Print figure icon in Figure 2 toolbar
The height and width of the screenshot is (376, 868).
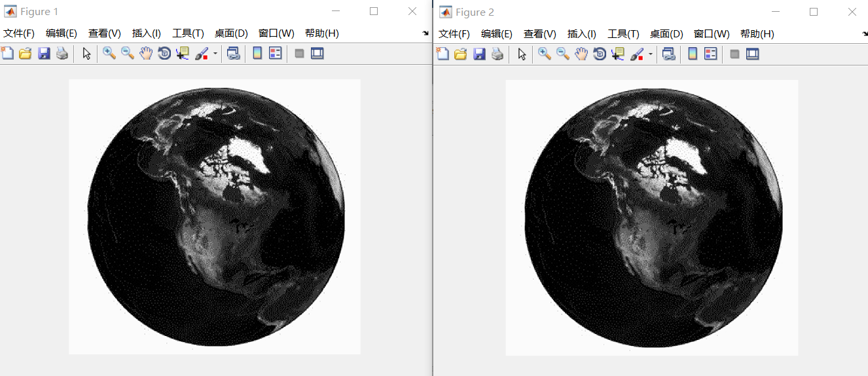click(x=497, y=54)
